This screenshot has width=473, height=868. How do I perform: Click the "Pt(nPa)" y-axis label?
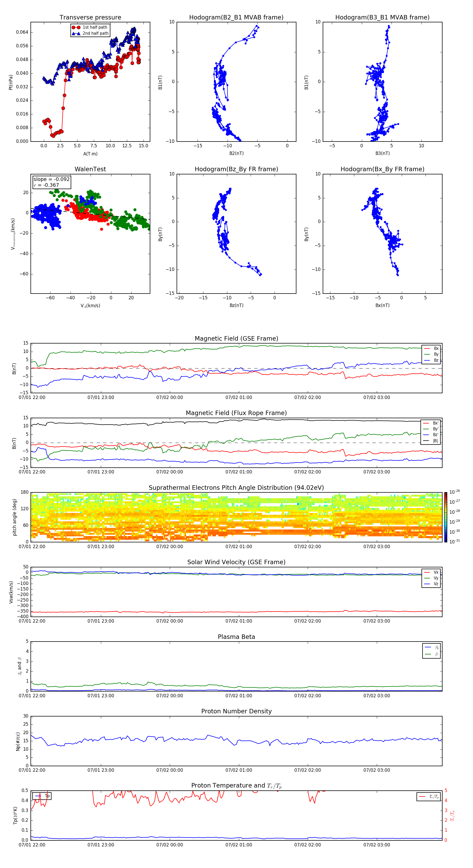[11, 82]
